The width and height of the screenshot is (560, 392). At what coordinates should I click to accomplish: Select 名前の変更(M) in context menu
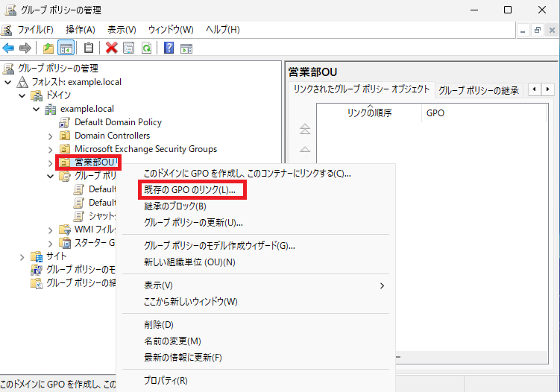(256, 341)
